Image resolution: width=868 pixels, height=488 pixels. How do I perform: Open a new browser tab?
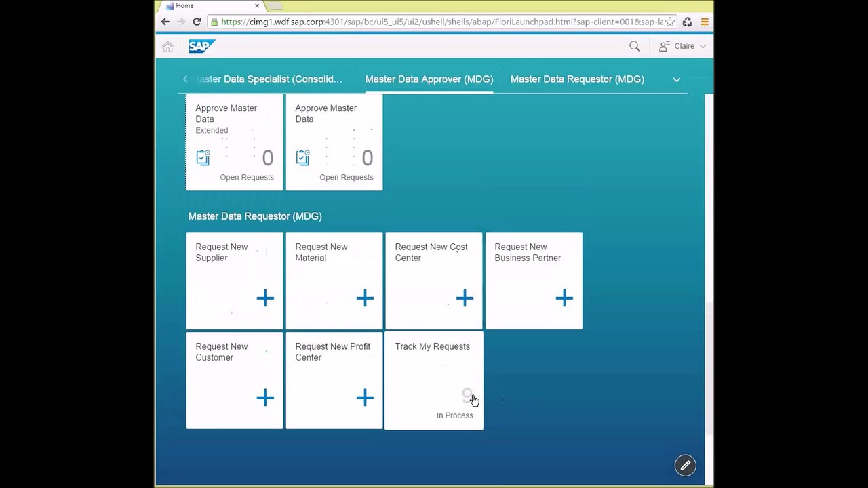pyautogui.click(x=275, y=6)
